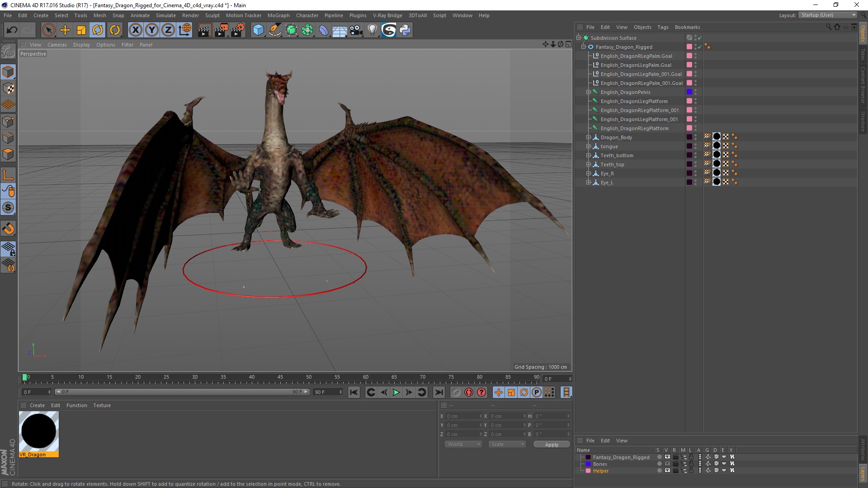Play the animation forward

coord(396,392)
